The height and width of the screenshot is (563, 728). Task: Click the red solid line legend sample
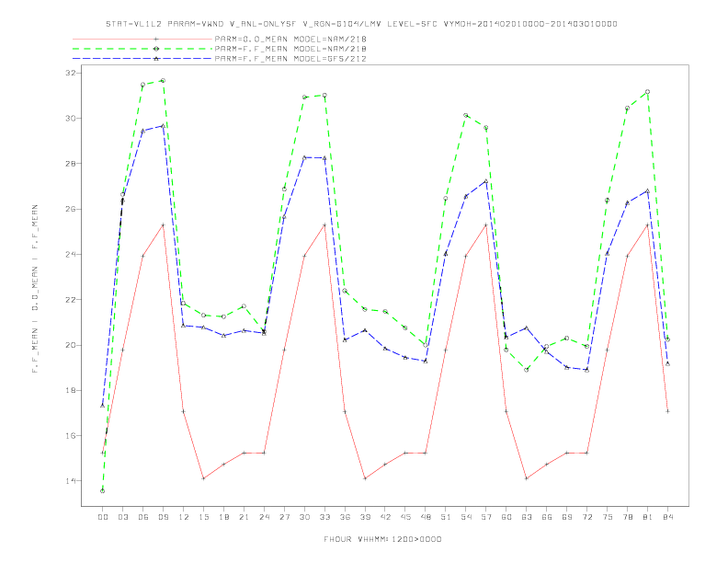pos(142,39)
